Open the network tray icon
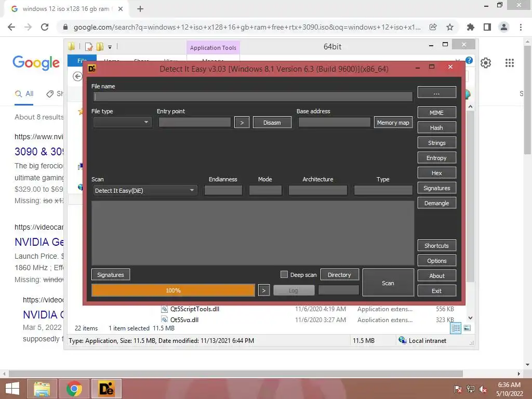Viewport: 532px width, 399px height. [471, 389]
